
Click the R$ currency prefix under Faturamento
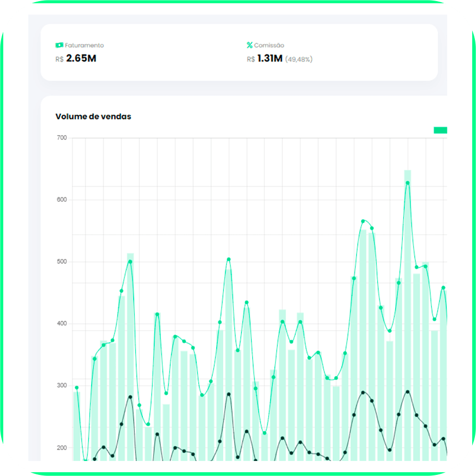tap(59, 59)
